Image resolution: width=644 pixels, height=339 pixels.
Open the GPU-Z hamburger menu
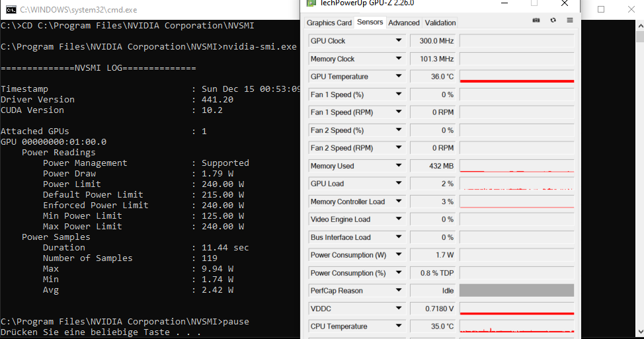[x=570, y=20]
